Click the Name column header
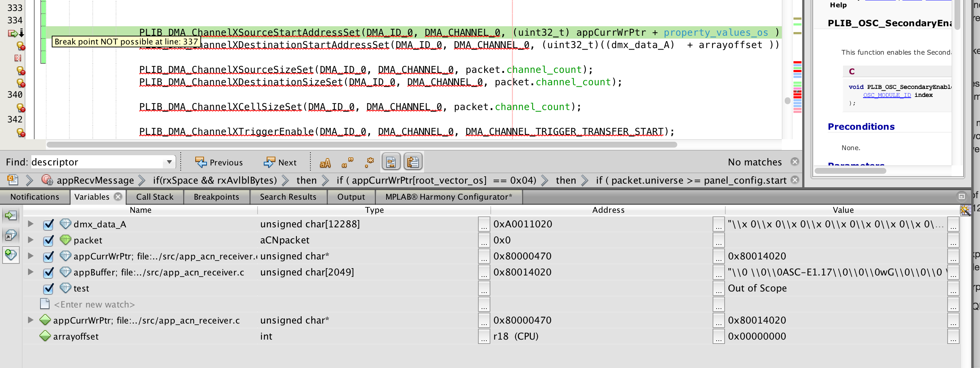The width and height of the screenshot is (980, 368). point(140,210)
